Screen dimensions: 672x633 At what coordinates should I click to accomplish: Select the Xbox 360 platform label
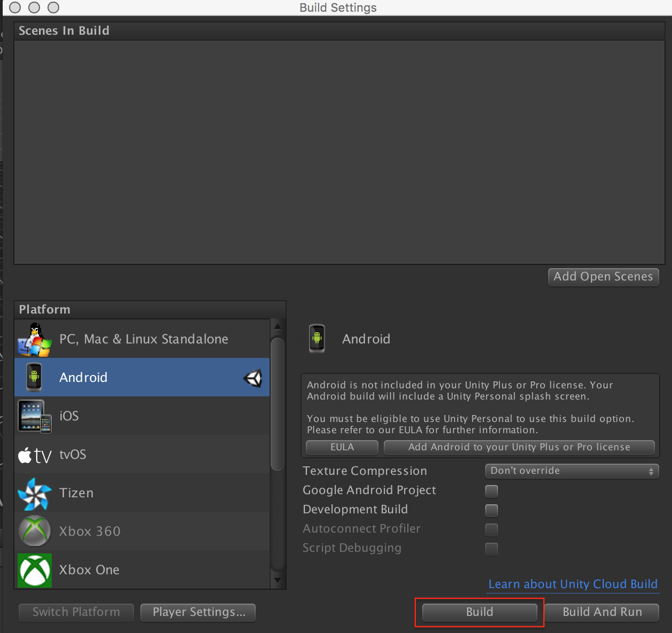point(90,532)
